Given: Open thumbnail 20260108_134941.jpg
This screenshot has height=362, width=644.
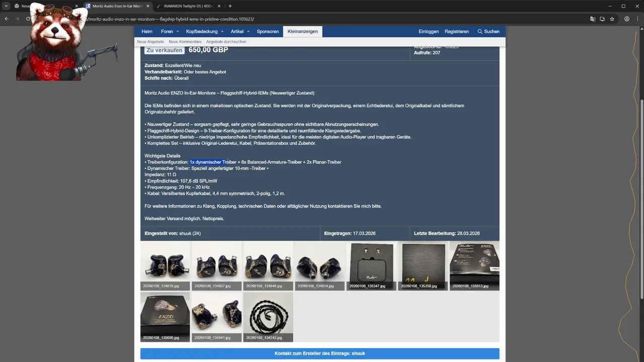Looking at the screenshot, I should 216,317.
